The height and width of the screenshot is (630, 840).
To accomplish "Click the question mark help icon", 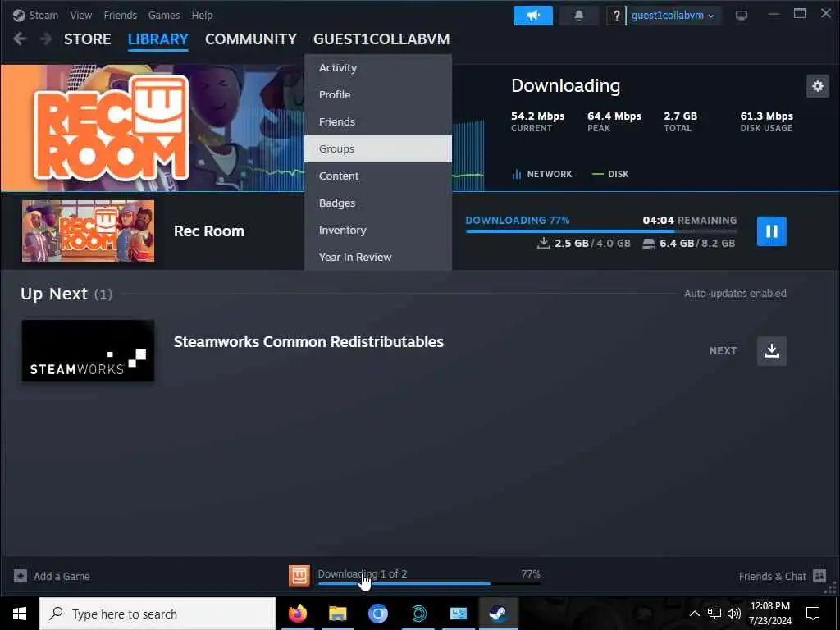I will click(x=616, y=16).
